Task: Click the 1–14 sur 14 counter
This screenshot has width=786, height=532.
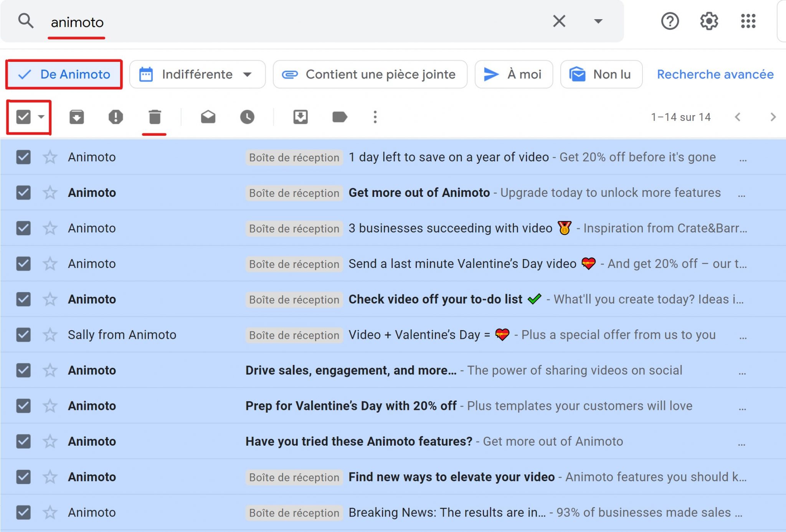Action: (680, 117)
